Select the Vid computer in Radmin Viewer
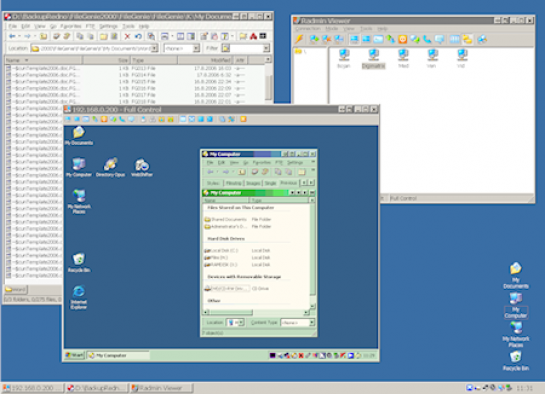This screenshot has width=545, height=394. [462, 58]
